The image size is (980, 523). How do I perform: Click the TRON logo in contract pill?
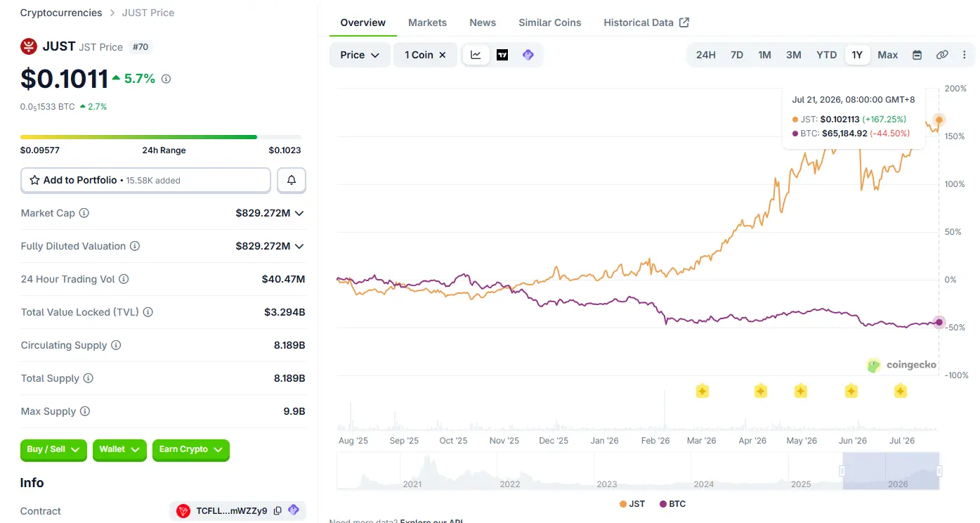coord(183,511)
